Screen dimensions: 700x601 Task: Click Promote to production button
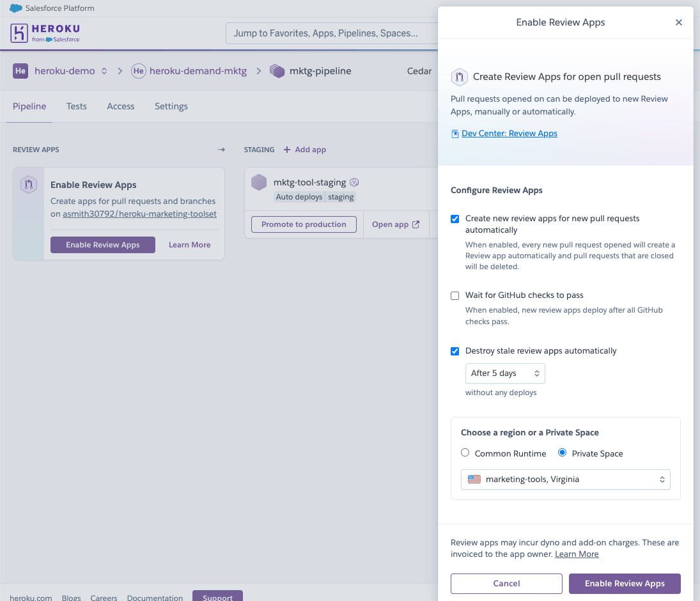(304, 224)
